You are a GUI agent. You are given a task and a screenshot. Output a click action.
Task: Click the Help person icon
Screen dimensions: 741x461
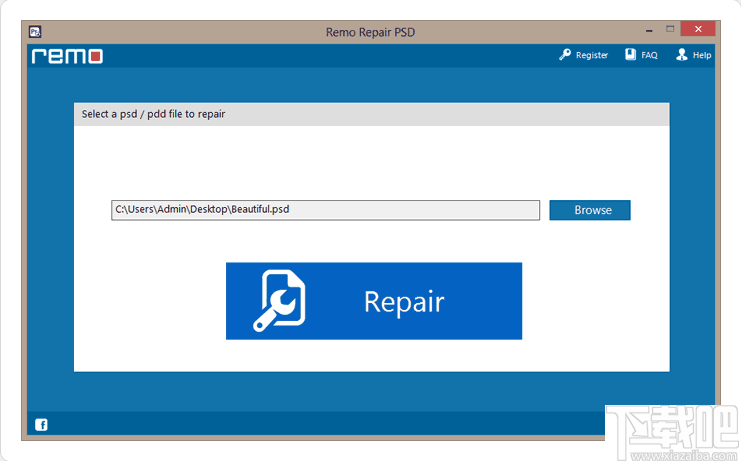681,54
